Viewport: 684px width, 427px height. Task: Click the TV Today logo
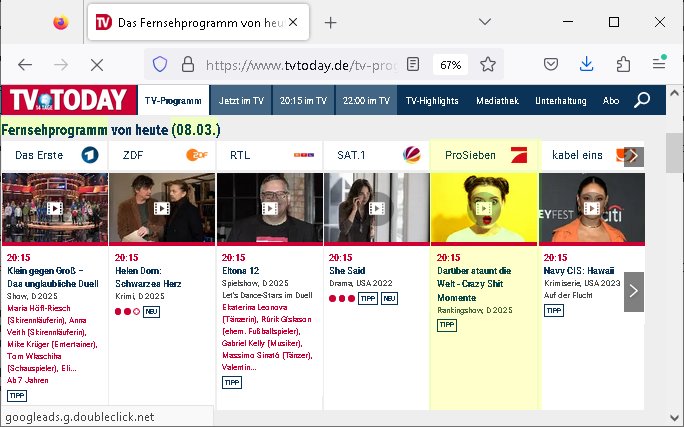click(69, 100)
